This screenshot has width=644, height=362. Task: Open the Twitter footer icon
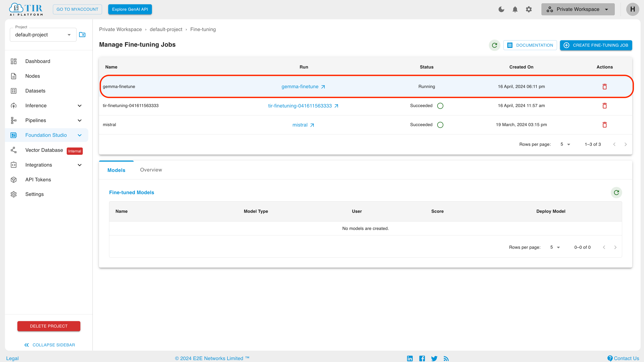pos(434,359)
